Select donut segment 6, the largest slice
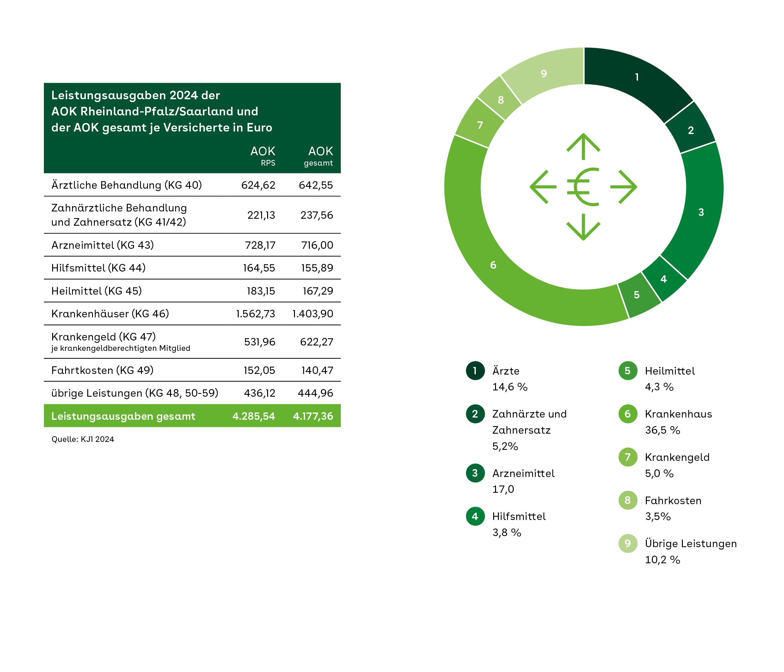The width and height of the screenshot is (784, 672). click(493, 265)
